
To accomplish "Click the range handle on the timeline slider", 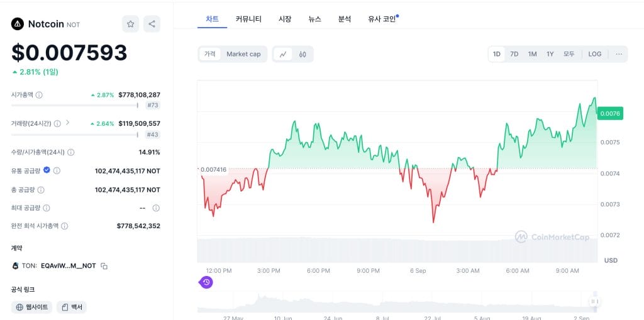I will point(594,302).
